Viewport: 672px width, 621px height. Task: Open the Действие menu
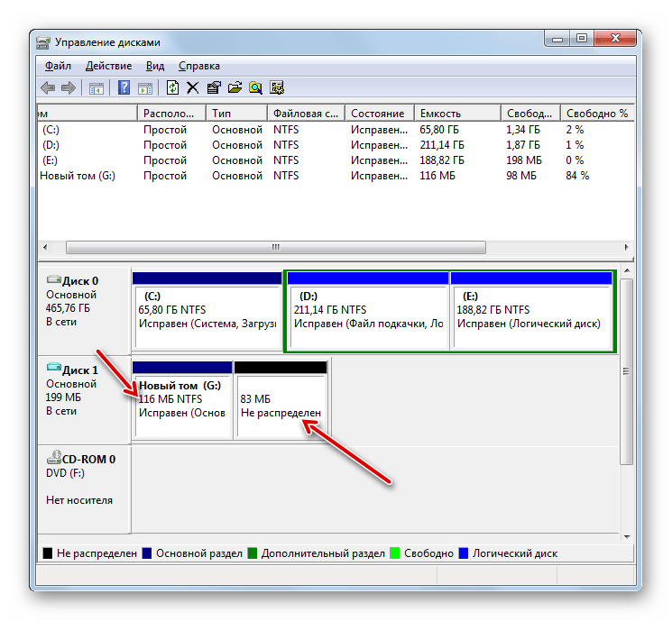coord(108,66)
